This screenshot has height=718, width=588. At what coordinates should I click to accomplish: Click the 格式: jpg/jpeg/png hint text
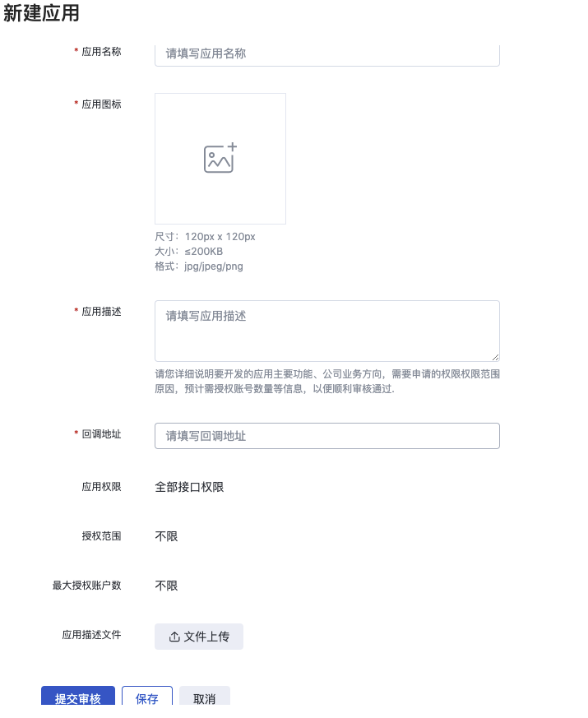click(199, 266)
